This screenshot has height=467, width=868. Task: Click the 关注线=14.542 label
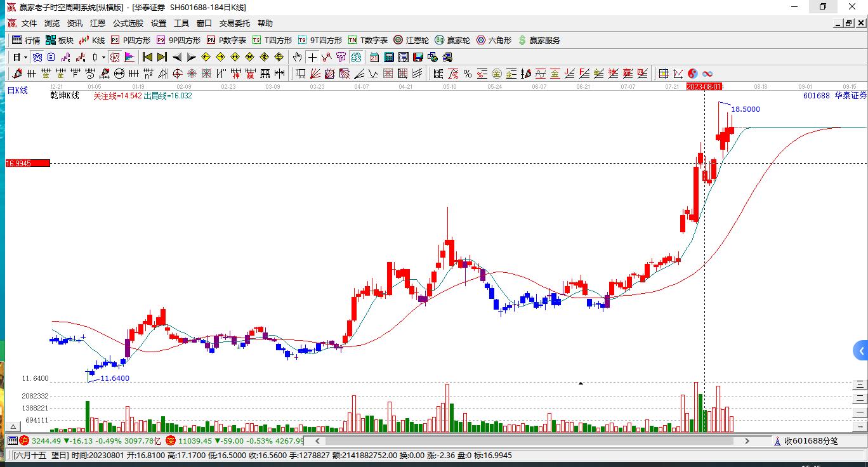117,96
